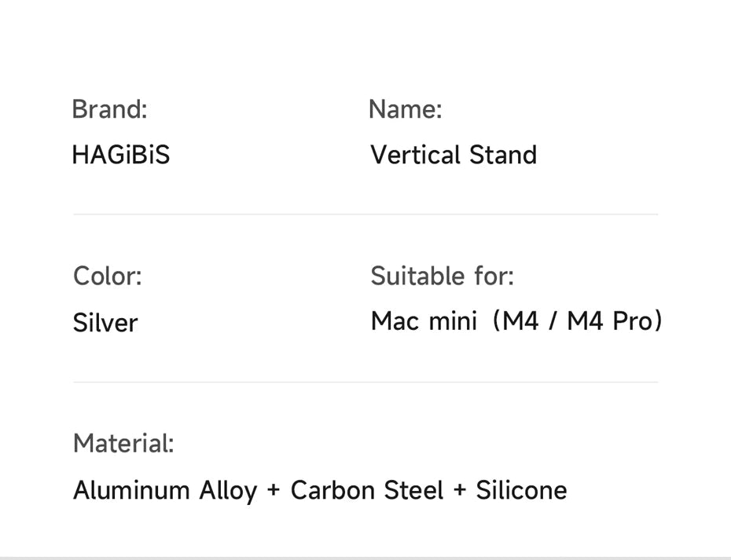Image resolution: width=731 pixels, height=560 pixels.
Task: Click the gray bar at the bottom
Action: 365,557
